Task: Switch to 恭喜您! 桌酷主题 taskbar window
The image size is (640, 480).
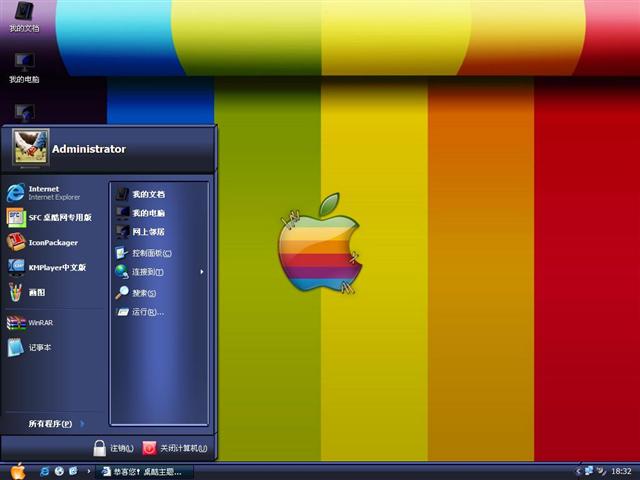Action: (x=144, y=472)
